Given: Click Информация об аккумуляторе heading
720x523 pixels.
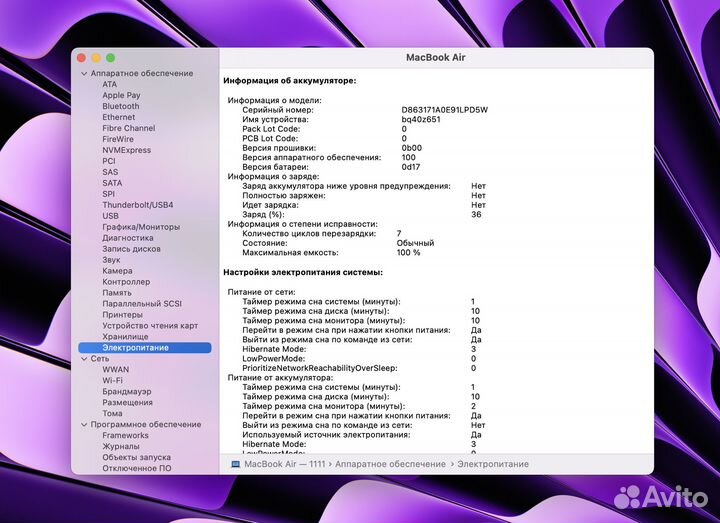Looking at the screenshot, I should [x=290, y=81].
